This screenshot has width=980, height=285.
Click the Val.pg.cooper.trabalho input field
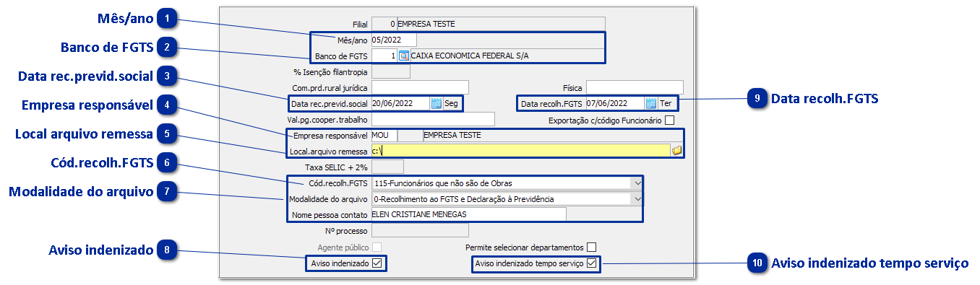[433, 119]
